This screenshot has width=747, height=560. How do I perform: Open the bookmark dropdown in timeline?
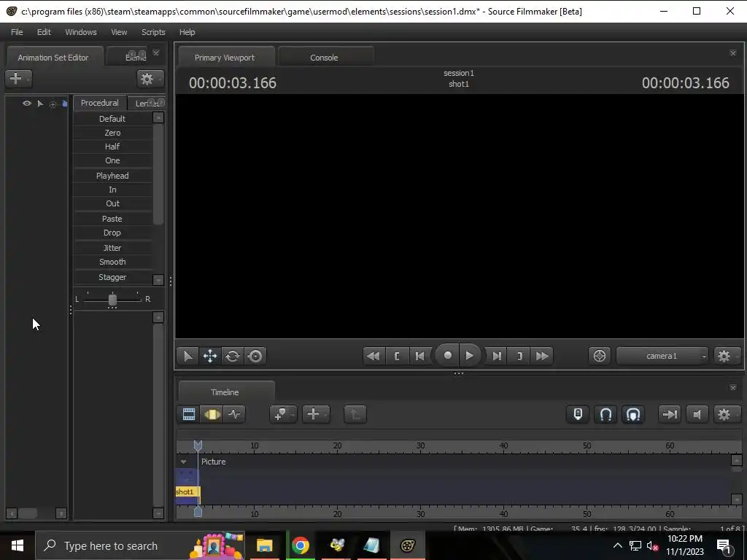pos(283,414)
